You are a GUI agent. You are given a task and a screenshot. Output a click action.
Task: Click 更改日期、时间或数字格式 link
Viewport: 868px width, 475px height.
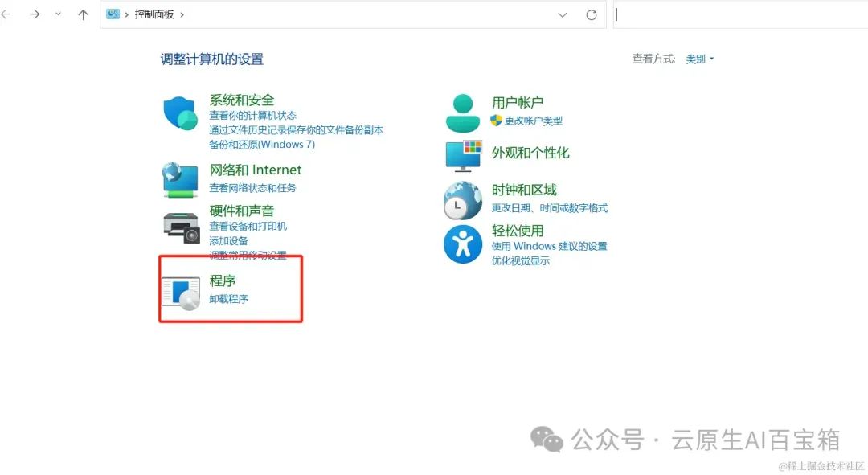[x=549, y=208]
